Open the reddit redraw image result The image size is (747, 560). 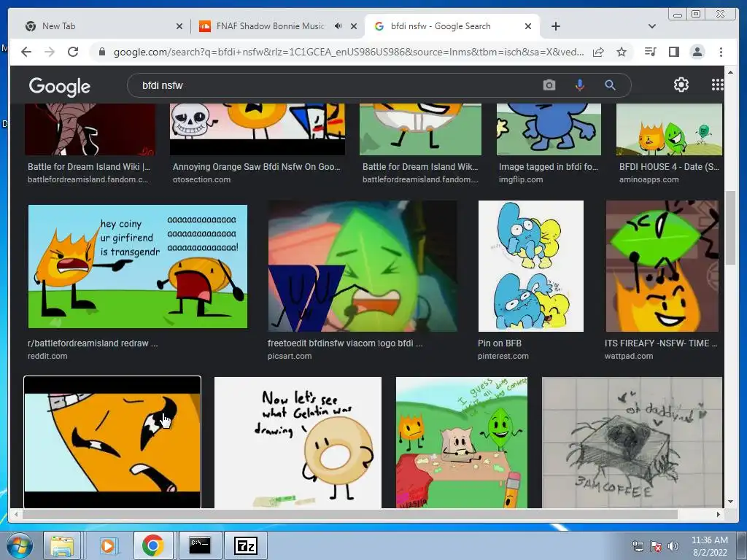click(x=138, y=266)
